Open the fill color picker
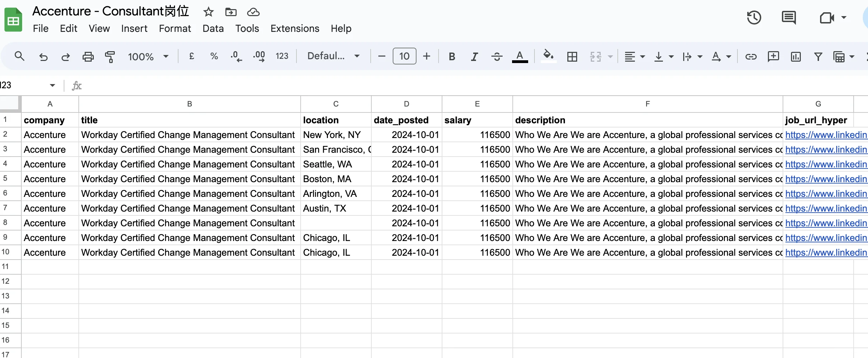Screen dimensions: 868x358 (x=548, y=56)
